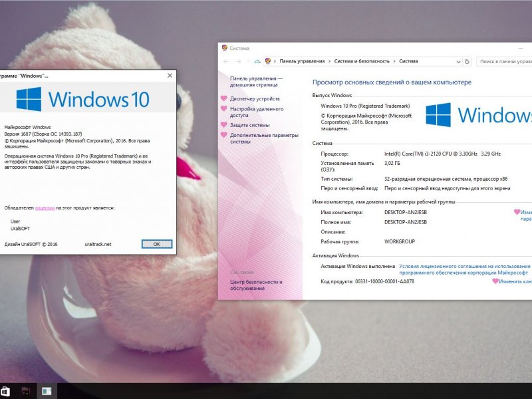Viewport: 532px width, 399px height.
Task: Open the лицензии link in About dialog
Action: (45, 208)
